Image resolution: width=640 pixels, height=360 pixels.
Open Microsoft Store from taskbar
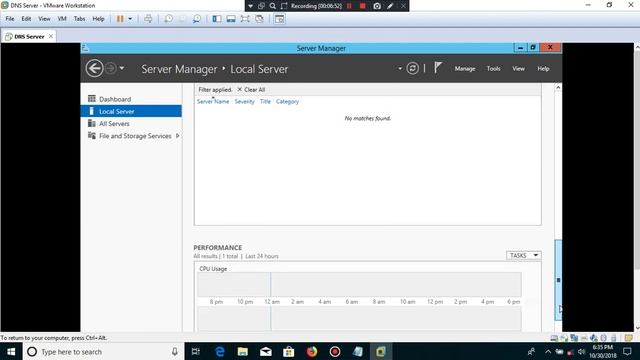click(289, 351)
